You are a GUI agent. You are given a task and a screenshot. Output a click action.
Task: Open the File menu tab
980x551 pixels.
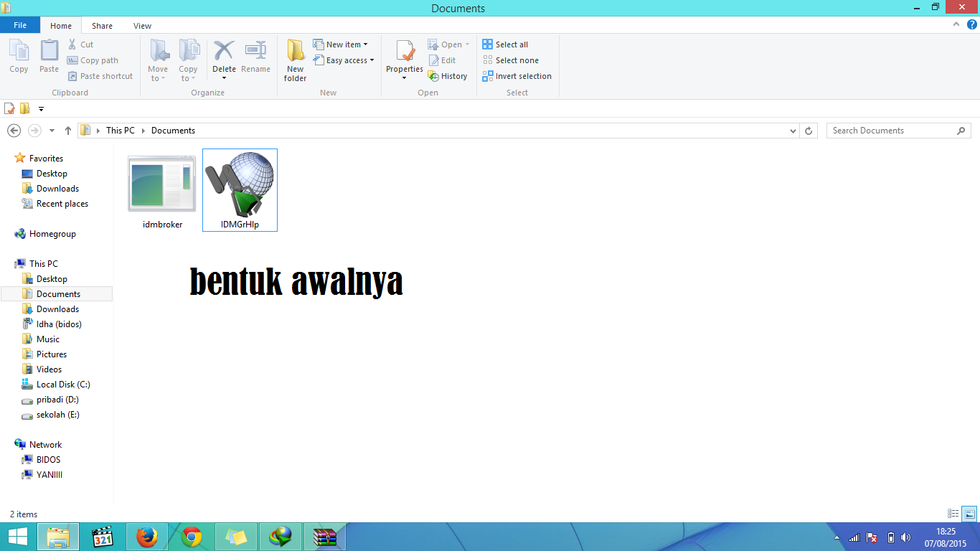pos(20,25)
